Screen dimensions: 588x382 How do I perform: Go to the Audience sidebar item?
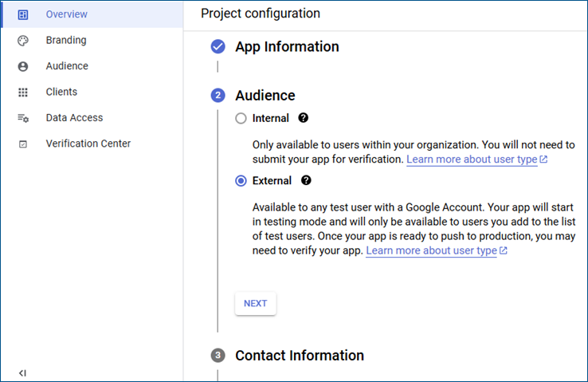(92, 66)
